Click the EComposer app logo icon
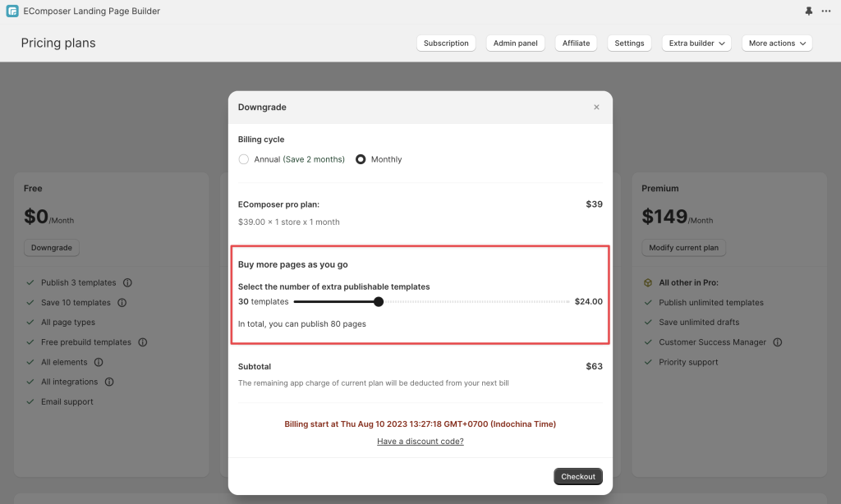The image size is (841, 504). click(11, 11)
